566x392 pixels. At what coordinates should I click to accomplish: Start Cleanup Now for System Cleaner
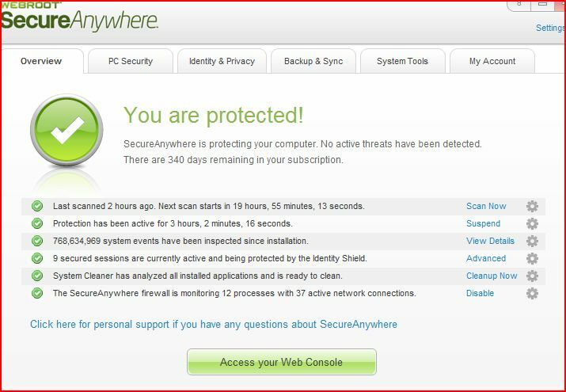tap(492, 276)
